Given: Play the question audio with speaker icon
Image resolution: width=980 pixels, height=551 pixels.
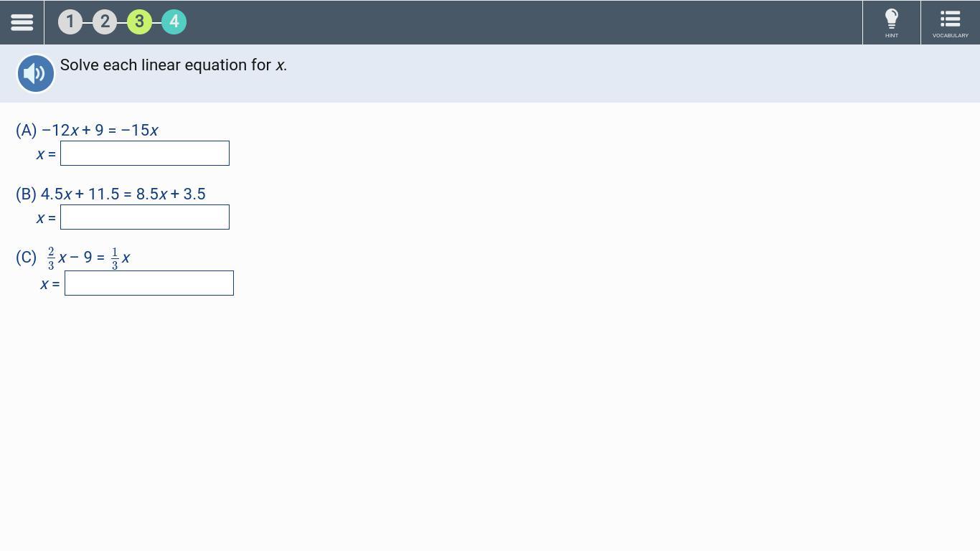Looking at the screenshot, I should (36, 73).
